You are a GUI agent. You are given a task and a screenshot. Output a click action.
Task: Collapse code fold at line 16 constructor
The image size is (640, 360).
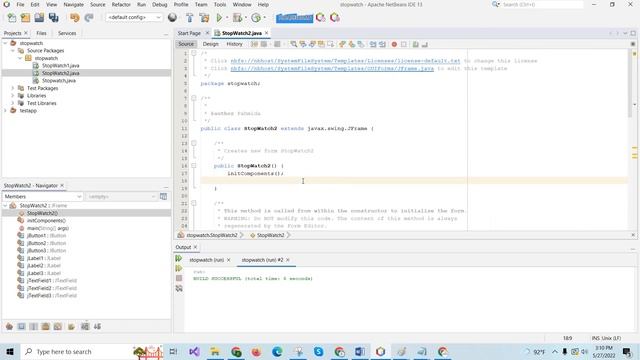point(194,166)
